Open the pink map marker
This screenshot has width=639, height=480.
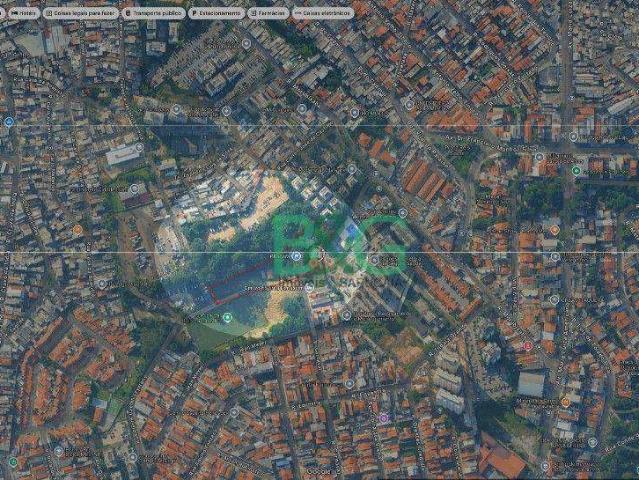tap(528, 345)
